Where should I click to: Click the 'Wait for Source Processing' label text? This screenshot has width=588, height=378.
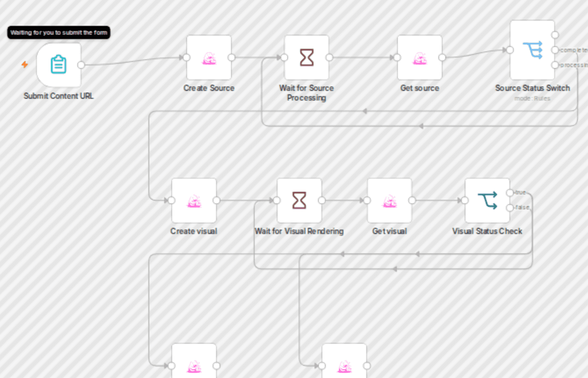(x=307, y=93)
